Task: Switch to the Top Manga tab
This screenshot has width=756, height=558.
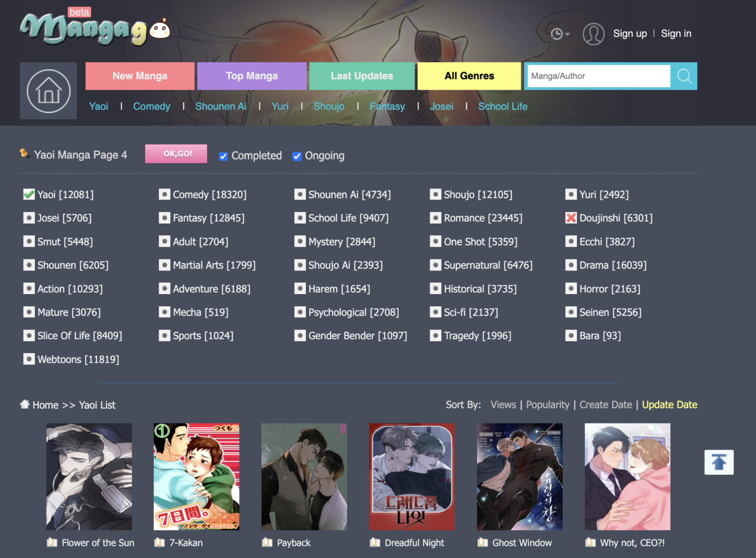Action: (x=252, y=76)
